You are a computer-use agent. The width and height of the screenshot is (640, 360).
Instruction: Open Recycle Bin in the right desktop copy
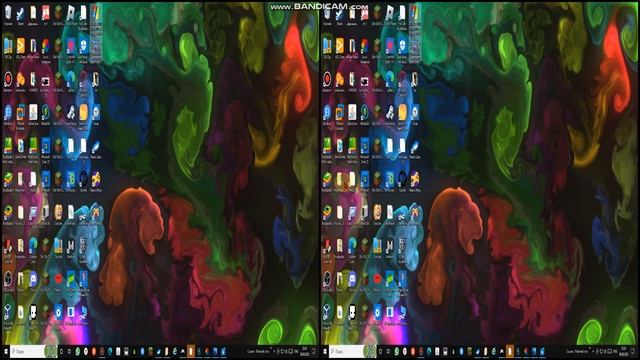pos(327,13)
